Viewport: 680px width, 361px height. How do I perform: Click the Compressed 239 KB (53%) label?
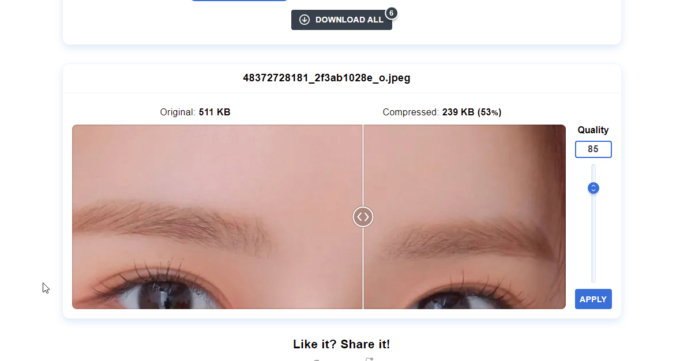pyautogui.click(x=441, y=112)
